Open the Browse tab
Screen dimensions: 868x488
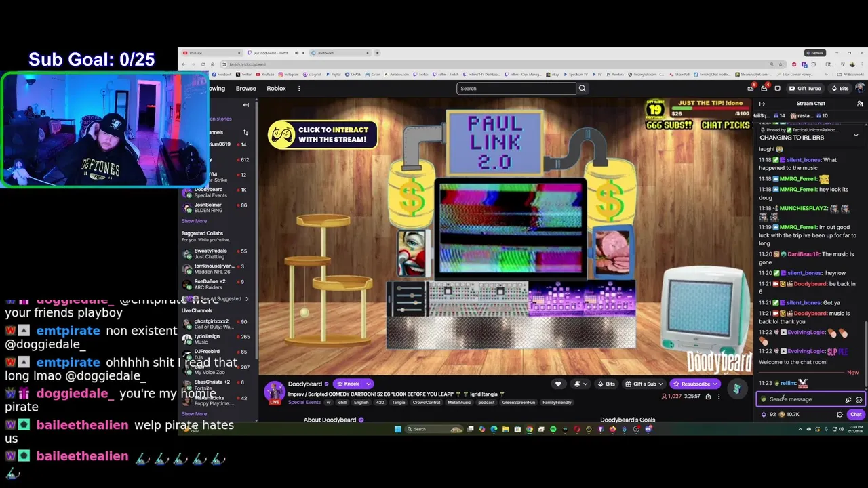pyautogui.click(x=246, y=88)
